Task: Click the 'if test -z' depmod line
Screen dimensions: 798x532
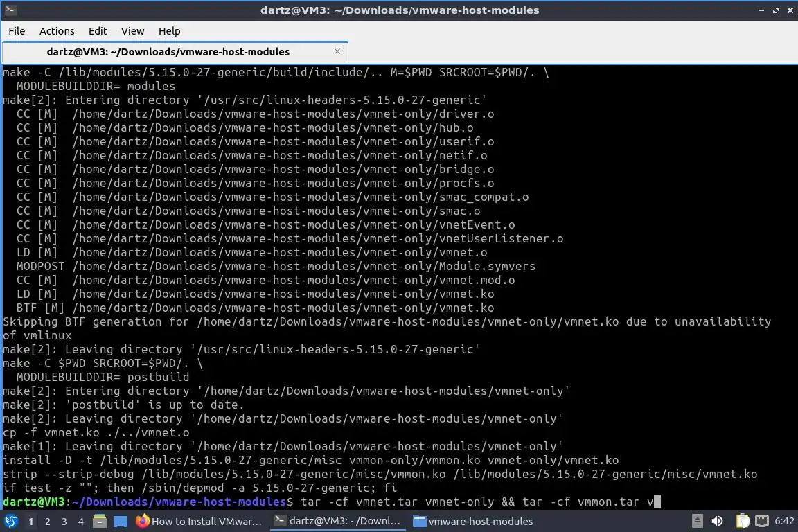Action: tap(200, 488)
